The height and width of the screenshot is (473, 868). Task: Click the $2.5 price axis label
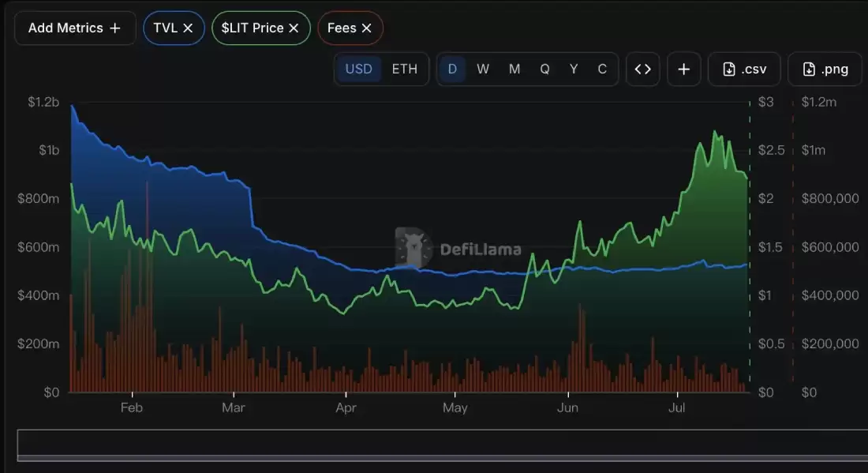771,150
